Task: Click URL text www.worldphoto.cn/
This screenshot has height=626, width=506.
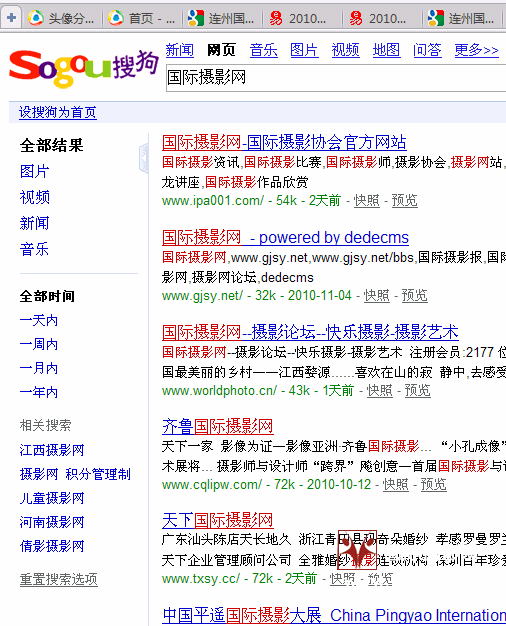Action: [219, 390]
